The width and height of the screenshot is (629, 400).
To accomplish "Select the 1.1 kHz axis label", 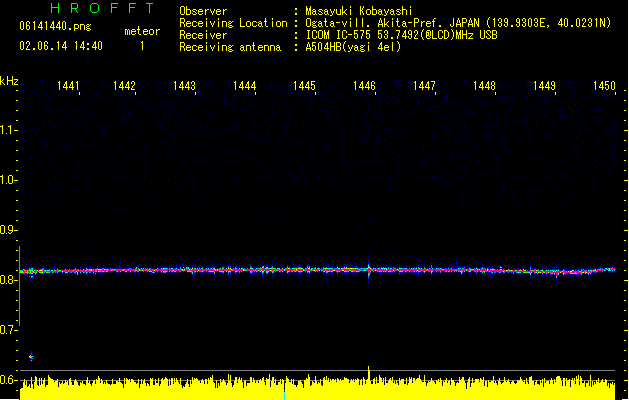I will [10, 130].
